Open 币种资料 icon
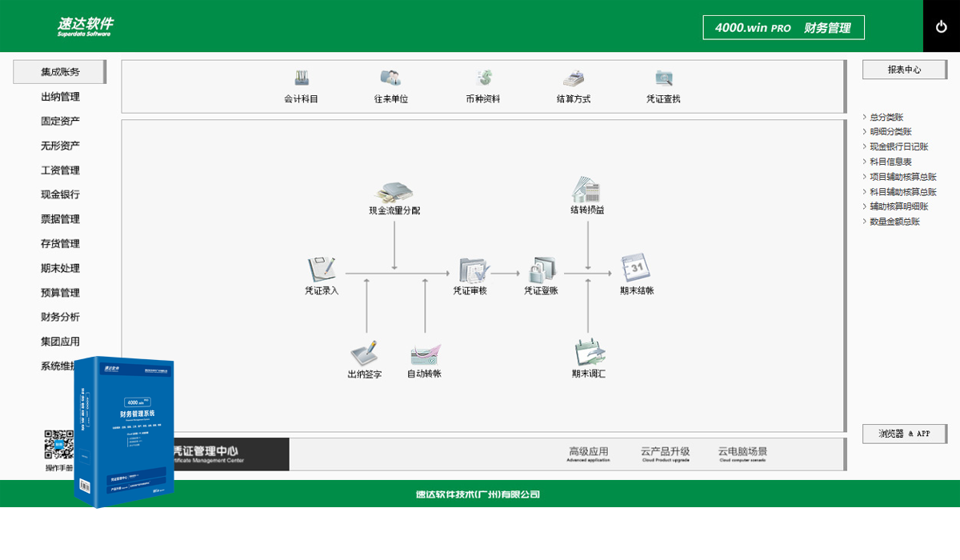This screenshot has width=960, height=560. click(483, 78)
